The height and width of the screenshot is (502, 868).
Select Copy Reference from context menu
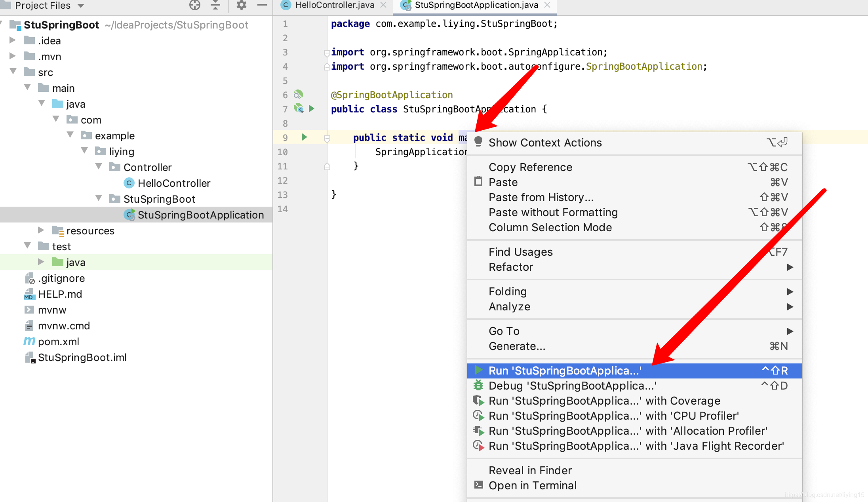point(634,167)
